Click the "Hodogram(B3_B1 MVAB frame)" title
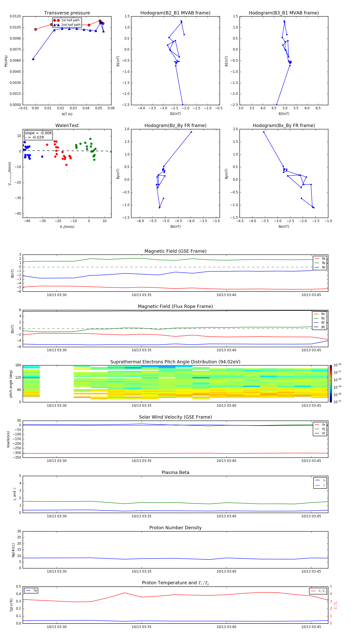This screenshot has height=644, width=351. (x=284, y=13)
